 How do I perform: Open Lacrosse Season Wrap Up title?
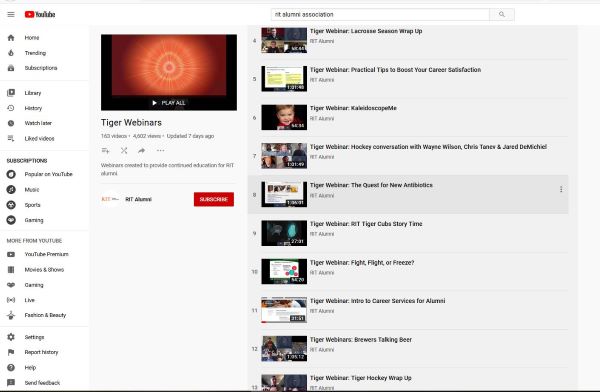tap(366, 31)
